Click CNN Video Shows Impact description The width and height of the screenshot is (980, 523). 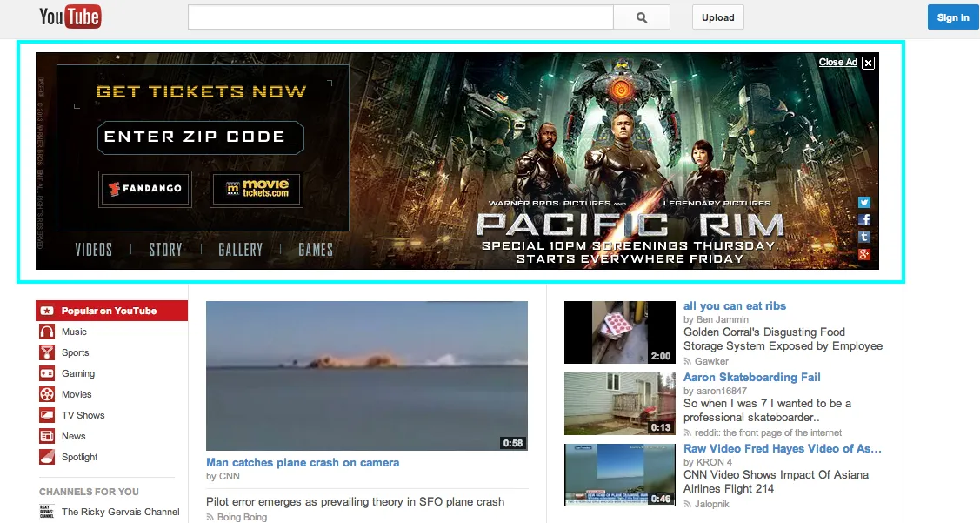(776, 482)
